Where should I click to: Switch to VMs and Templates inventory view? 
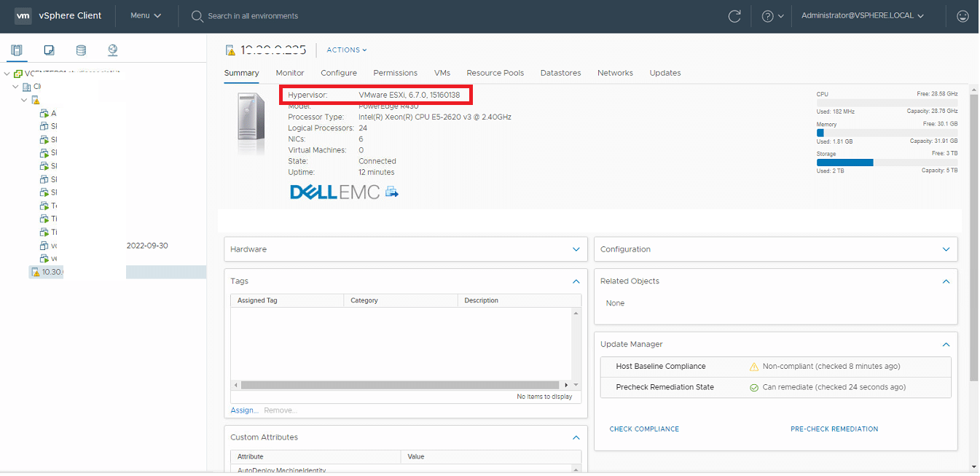pyautogui.click(x=49, y=50)
